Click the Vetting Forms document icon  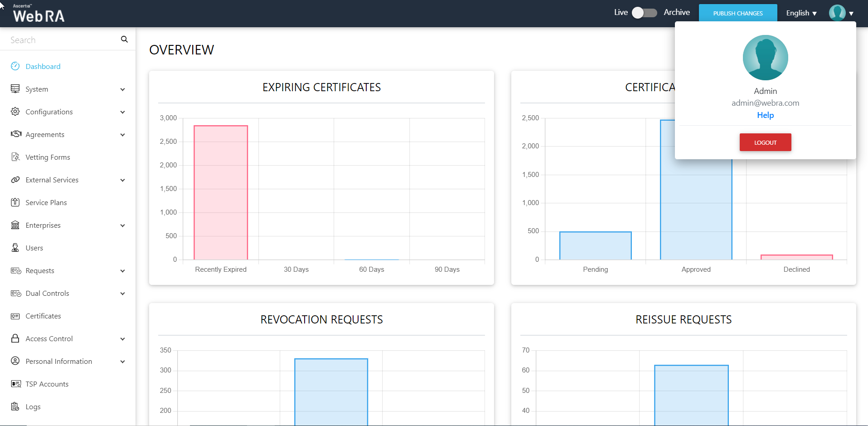[x=15, y=157]
